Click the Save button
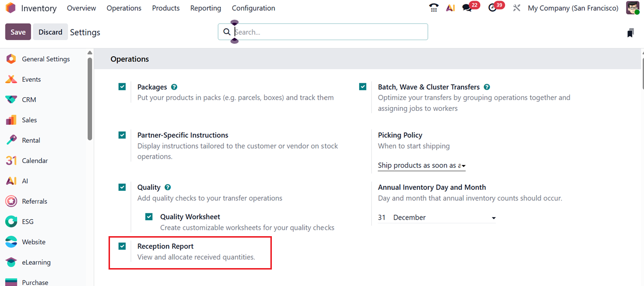This screenshot has height=286, width=644. tap(18, 32)
